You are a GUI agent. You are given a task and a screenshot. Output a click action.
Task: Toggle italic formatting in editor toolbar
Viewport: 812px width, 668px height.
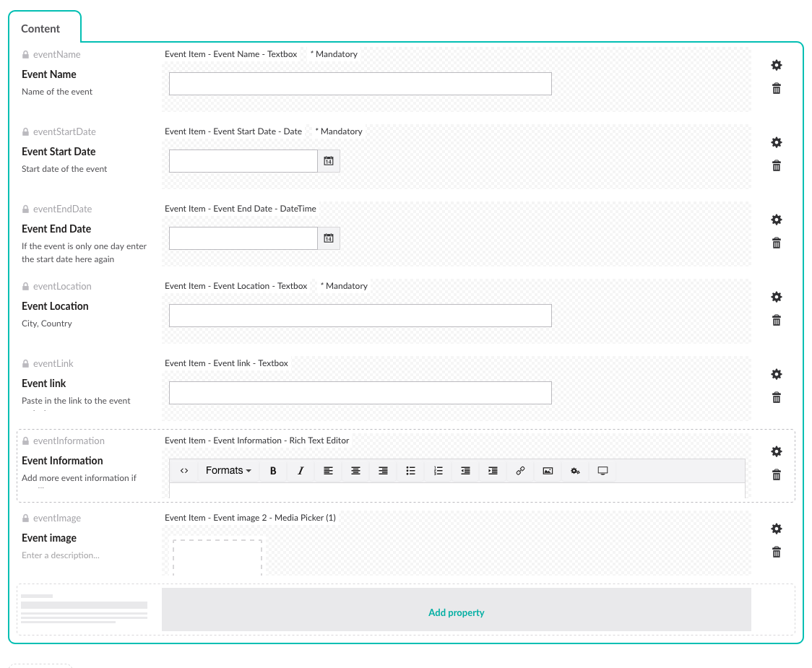(301, 471)
